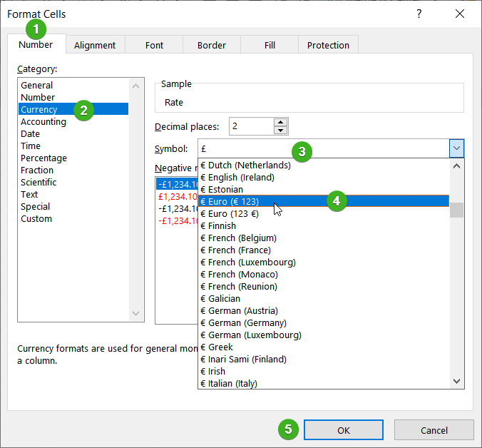Choose the Date category
Viewport: 482px width, 448px height.
[x=73, y=133]
